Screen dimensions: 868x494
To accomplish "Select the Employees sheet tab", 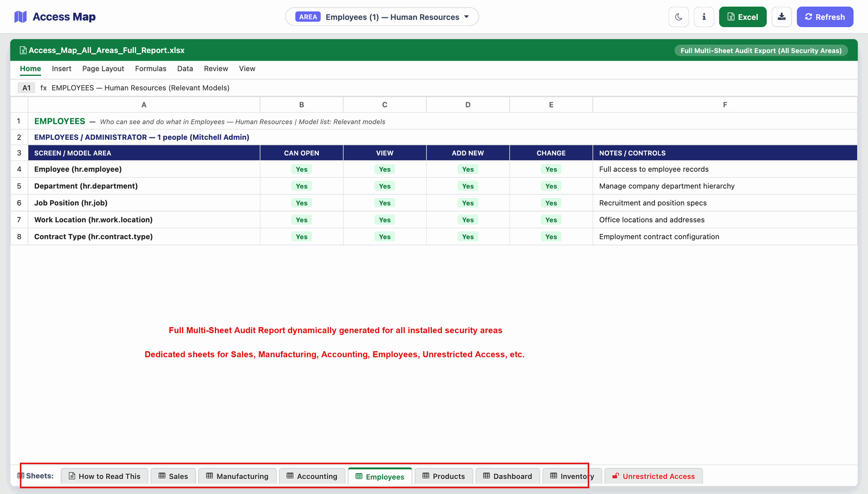I will (380, 476).
